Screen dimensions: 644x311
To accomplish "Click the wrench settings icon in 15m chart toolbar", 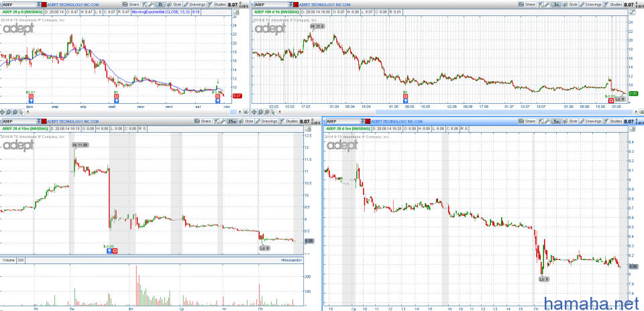I will 223,121.
